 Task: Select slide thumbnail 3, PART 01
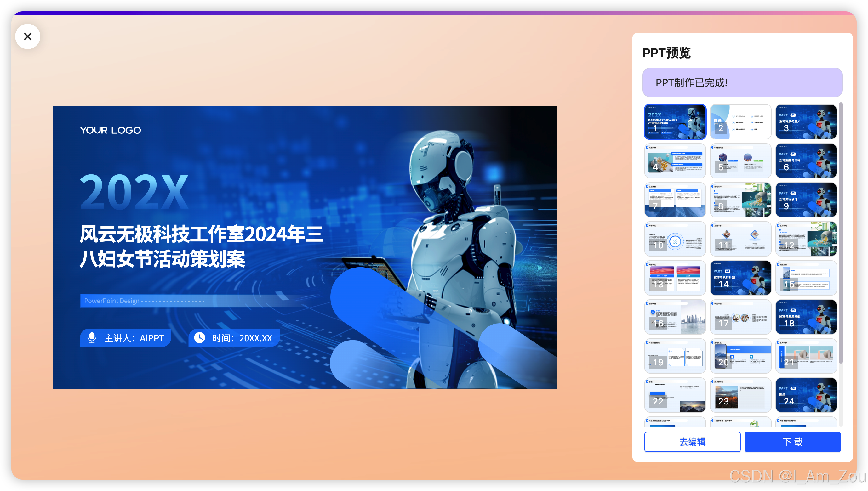tap(806, 122)
